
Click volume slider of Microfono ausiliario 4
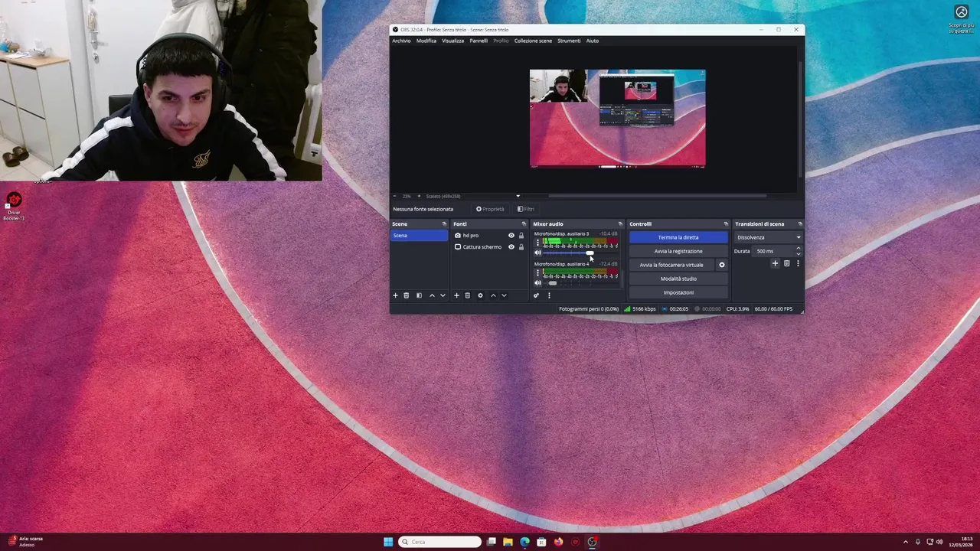(x=581, y=283)
